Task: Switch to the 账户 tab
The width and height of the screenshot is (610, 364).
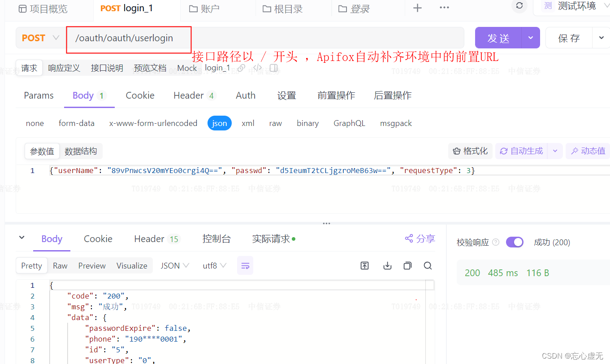Action: 204,9
